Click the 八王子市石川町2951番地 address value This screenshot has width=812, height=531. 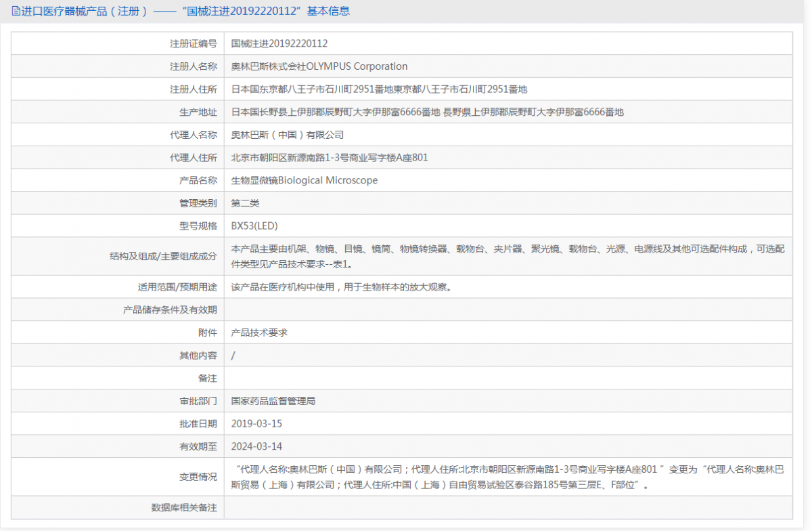point(379,89)
